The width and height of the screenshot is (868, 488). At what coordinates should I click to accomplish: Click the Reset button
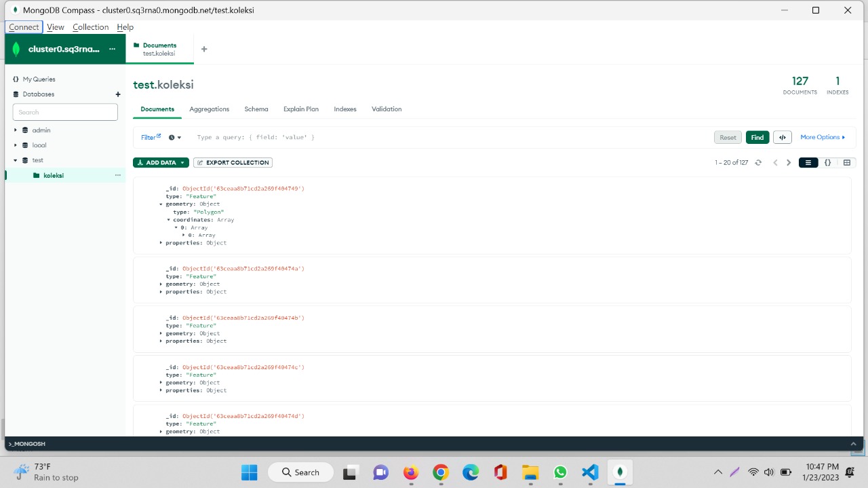click(x=728, y=137)
